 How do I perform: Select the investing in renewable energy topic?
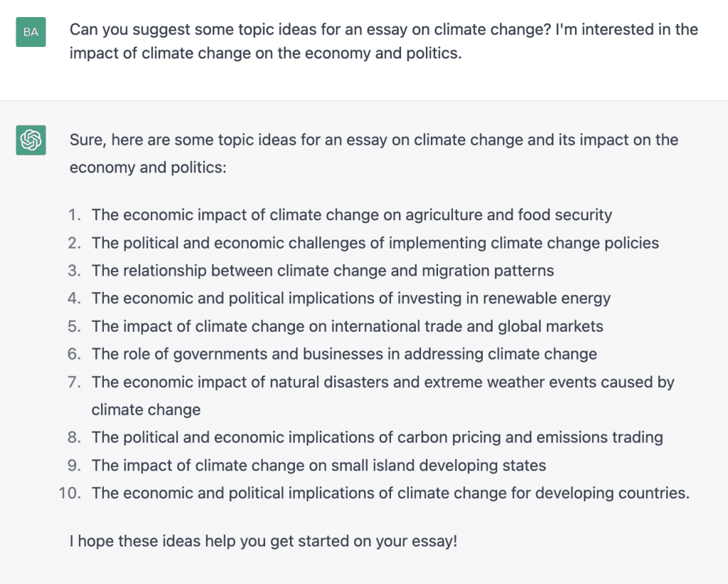click(350, 298)
